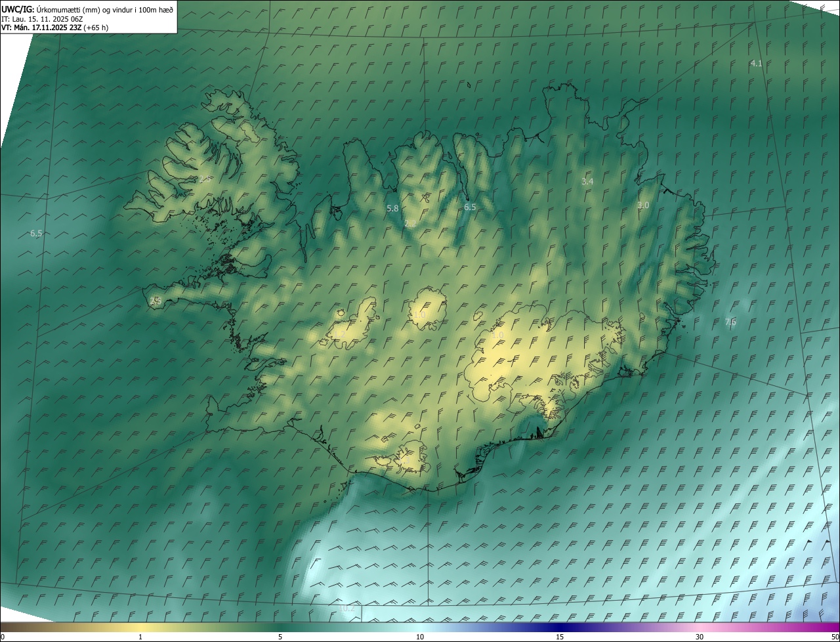Click the yellow part of the colour scale above 1
This screenshot has width=840, height=642.
(x=140, y=628)
